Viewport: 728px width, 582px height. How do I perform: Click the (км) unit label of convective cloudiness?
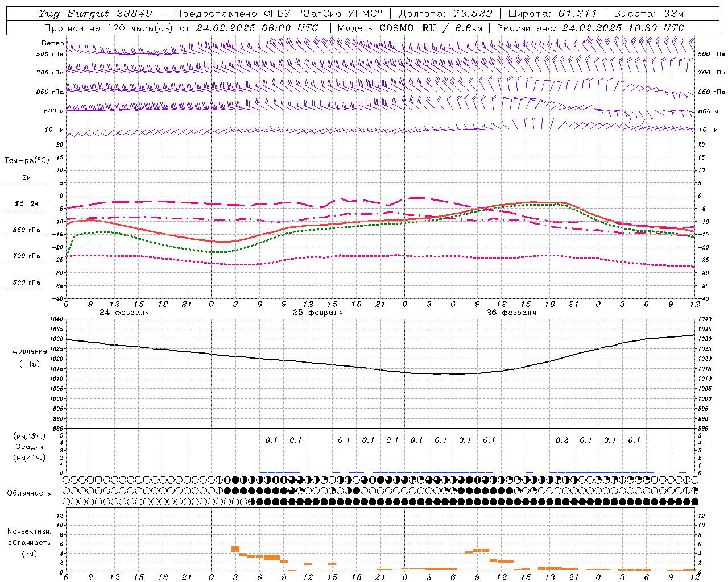pos(29,554)
